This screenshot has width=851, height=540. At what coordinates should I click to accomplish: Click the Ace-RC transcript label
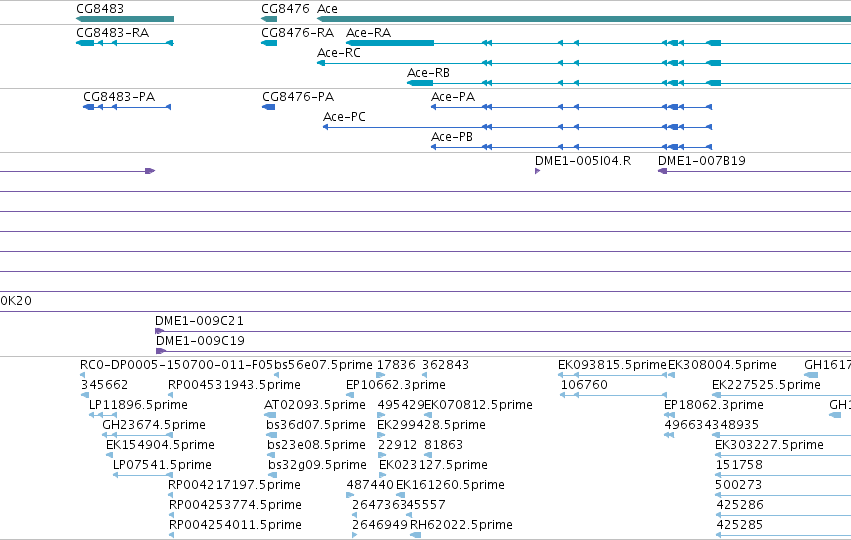tap(339, 53)
